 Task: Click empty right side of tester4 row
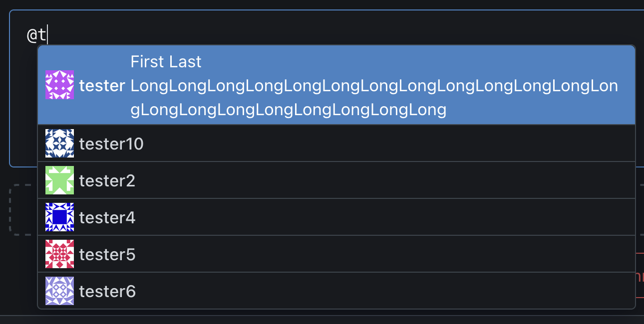(x=399, y=217)
